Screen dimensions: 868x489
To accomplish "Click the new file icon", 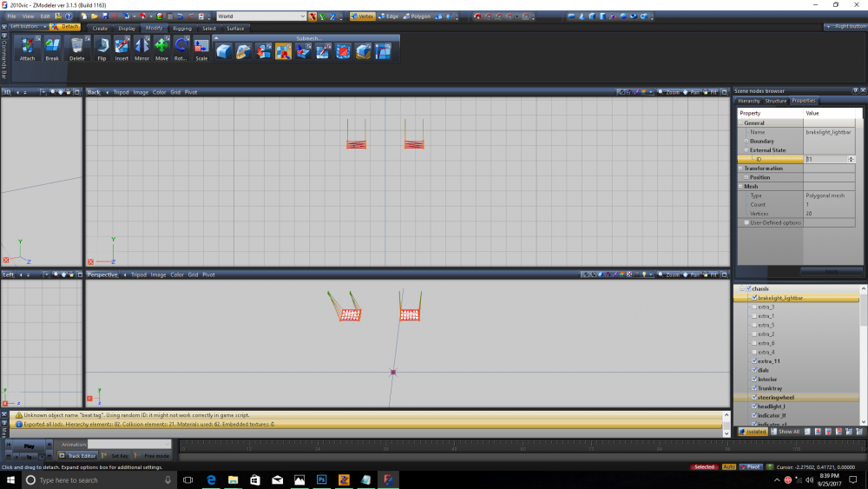I will (84, 17).
